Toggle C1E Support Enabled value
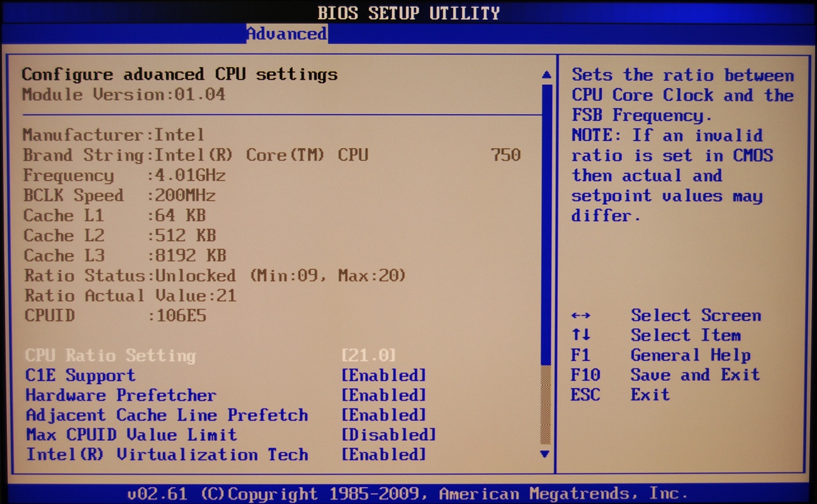The image size is (817, 504). [x=384, y=375]
